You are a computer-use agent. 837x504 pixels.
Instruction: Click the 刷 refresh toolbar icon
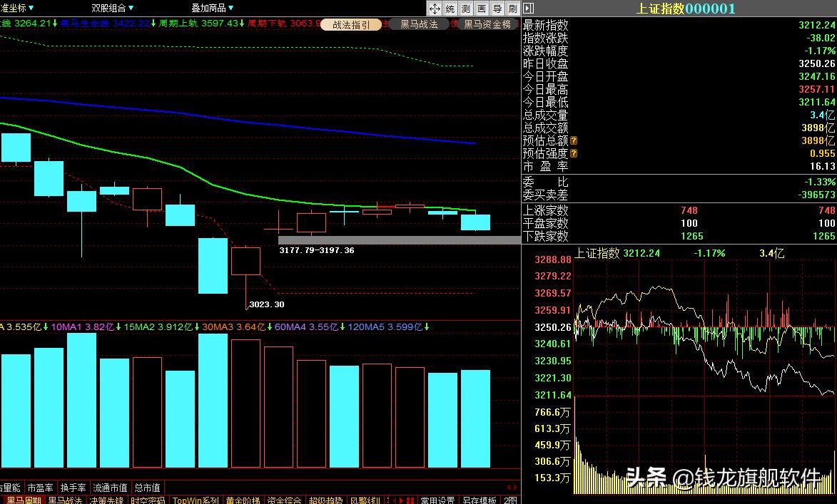click(x=513, y=9)
